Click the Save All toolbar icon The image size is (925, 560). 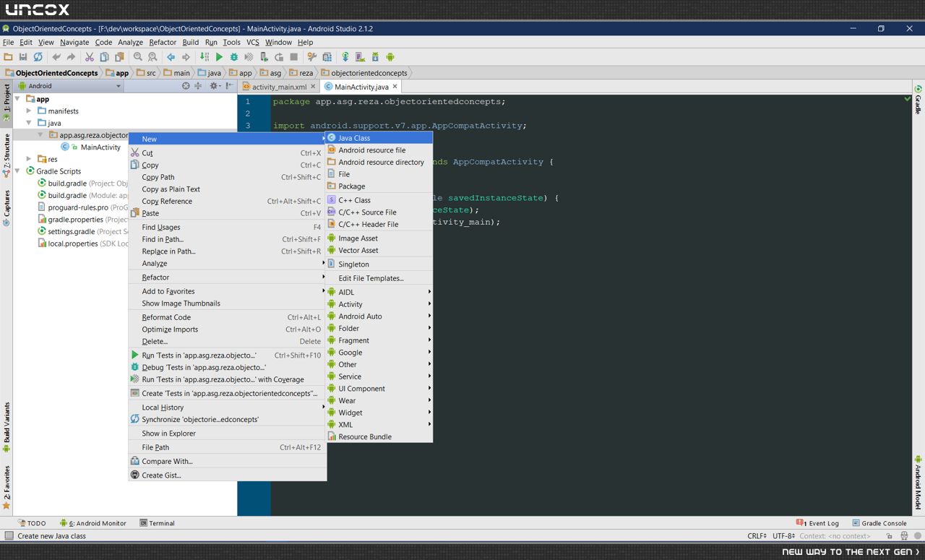[x=23, y=57]
